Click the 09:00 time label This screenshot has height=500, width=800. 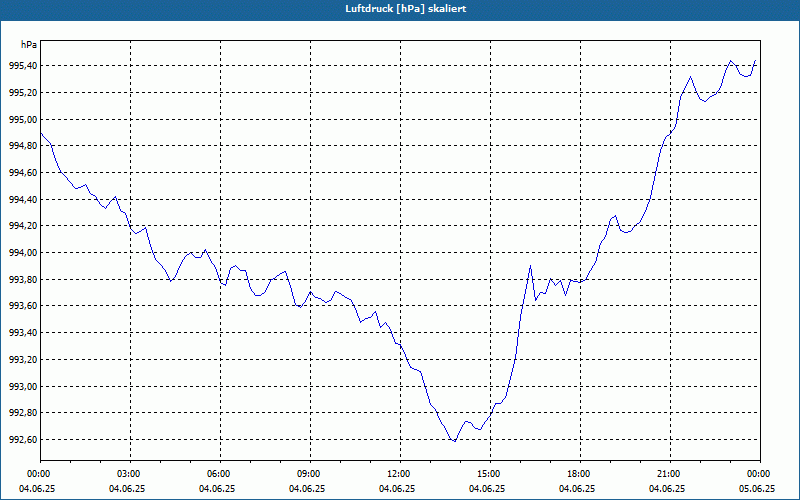310,474
